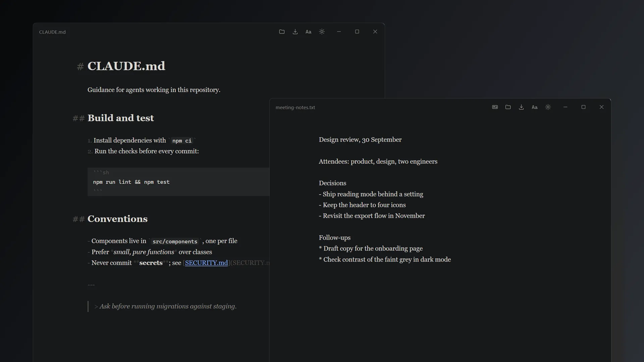644x362 pixels.
Task: Open a file in the CLAUDE.md window
Action: coord(282,32)
